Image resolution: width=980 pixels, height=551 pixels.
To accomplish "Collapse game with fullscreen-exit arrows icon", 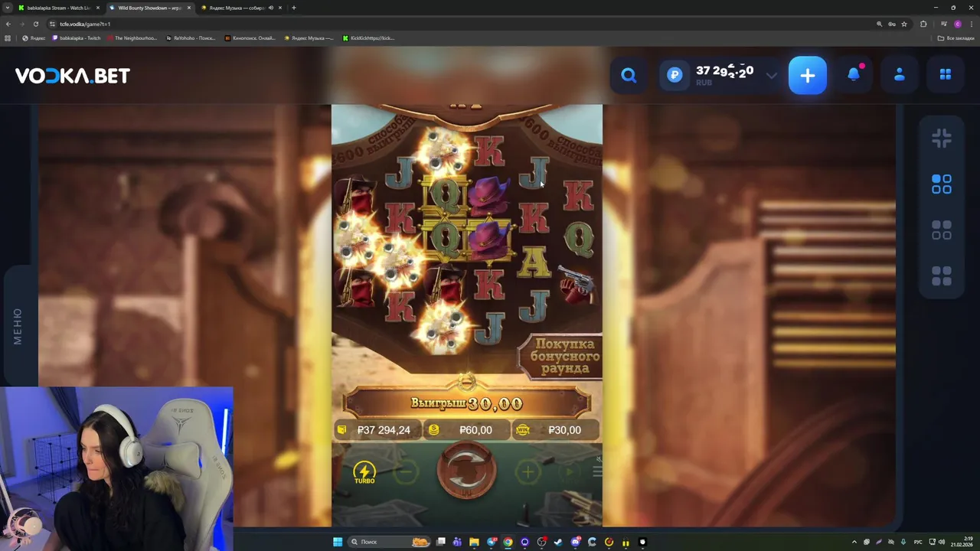I will 942,139.
